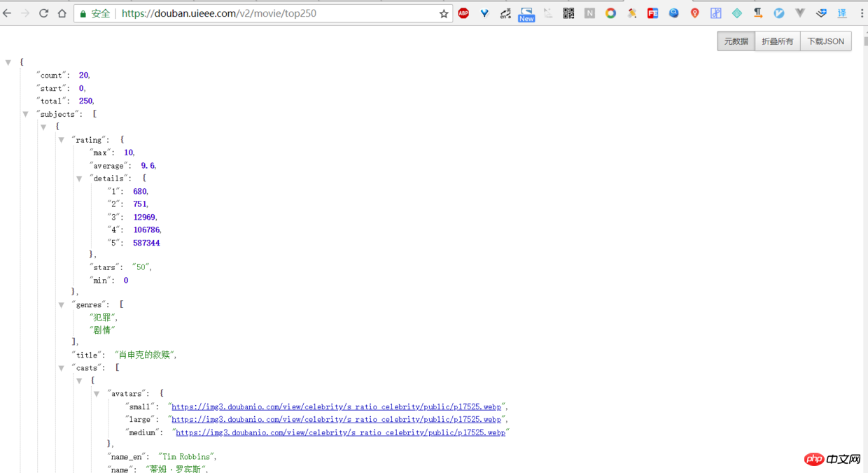Click the 折叠所有 button
Viewport: 868px width, 473px height.
pos(778,41)
